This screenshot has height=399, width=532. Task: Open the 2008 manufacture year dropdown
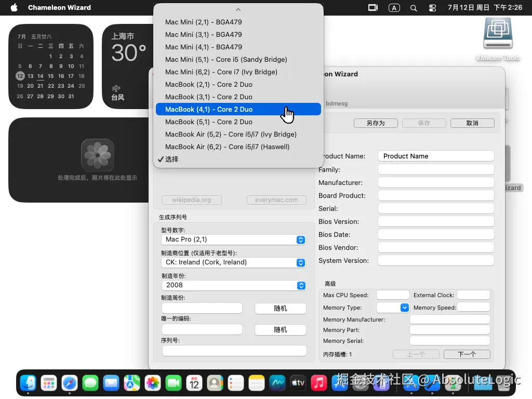coord(233,285)
